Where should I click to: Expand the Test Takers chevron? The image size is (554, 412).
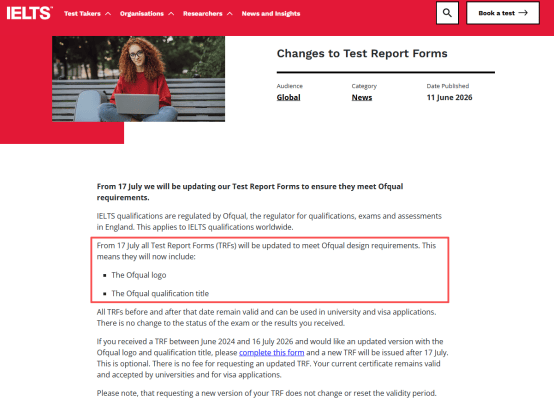click(x=108, y=14)
